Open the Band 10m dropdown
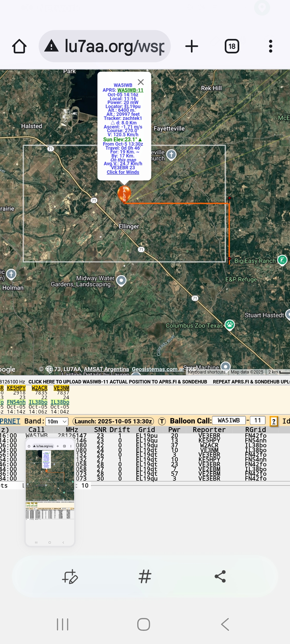 57,421
